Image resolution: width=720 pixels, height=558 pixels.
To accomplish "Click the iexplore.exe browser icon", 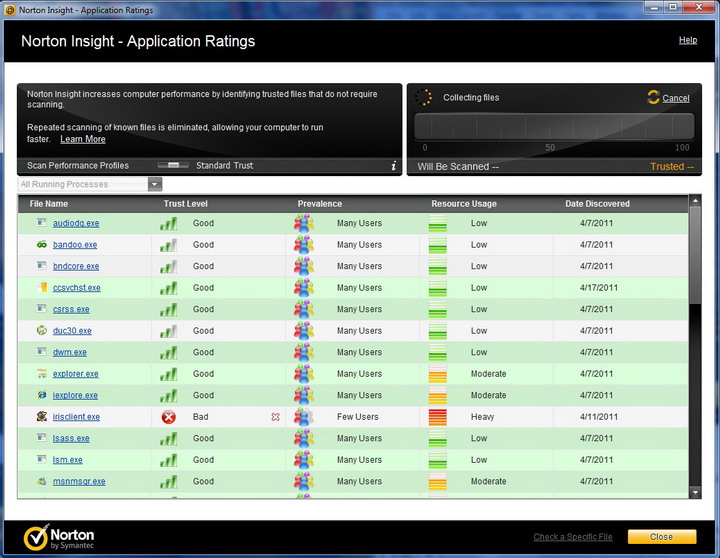I will 42,395.
